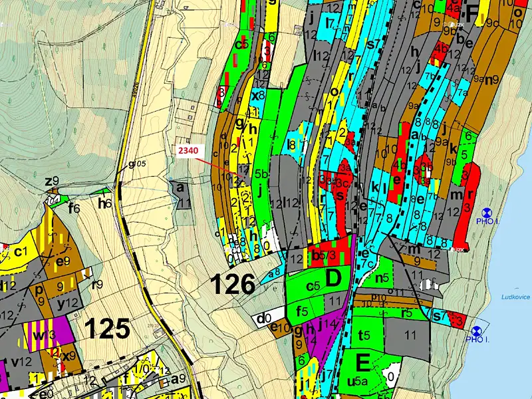Click the Ludkovice water label

515,297
